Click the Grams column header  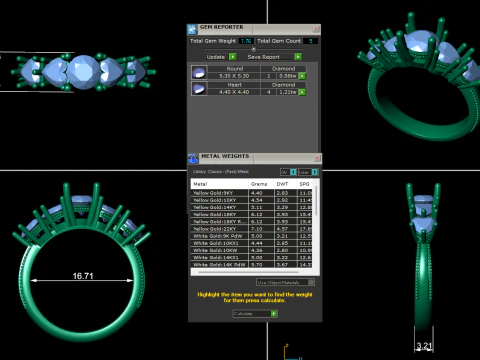pos(261,184)
